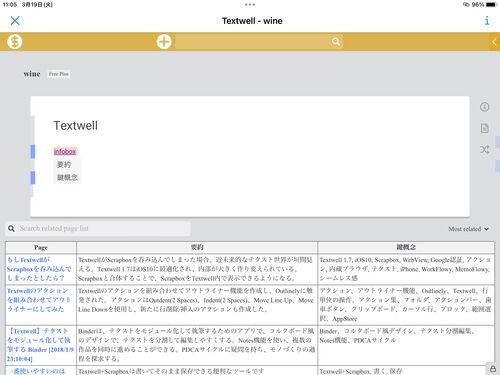Create new page with plus icon
500x375 pixels.
pos(164,42)
